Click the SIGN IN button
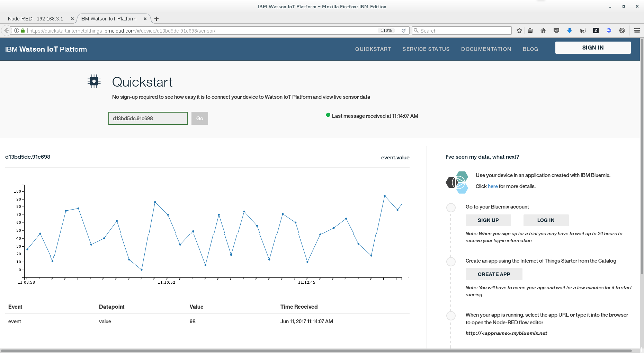The height and width of the screenshot is (353, 644). pos(593,47)
